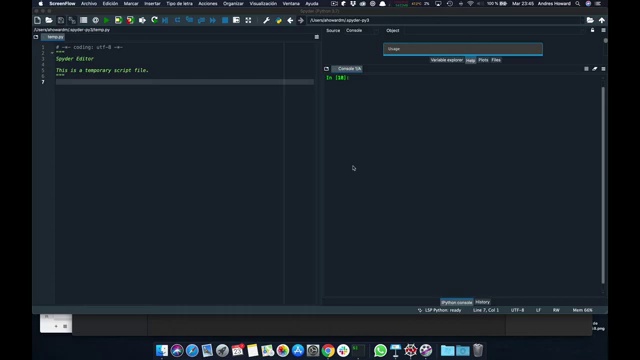640x360 pixels.
Task: Click the UTF-8 encoding status entry
Action: (x=517, y=310)
